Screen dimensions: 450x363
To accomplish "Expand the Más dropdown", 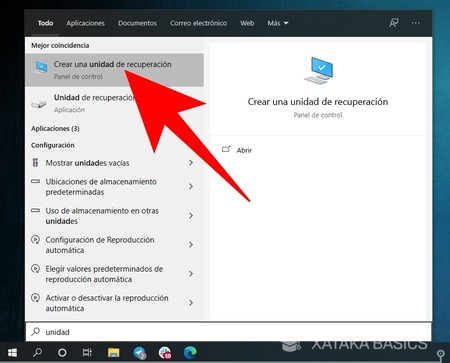I will [x=278, y=23].
